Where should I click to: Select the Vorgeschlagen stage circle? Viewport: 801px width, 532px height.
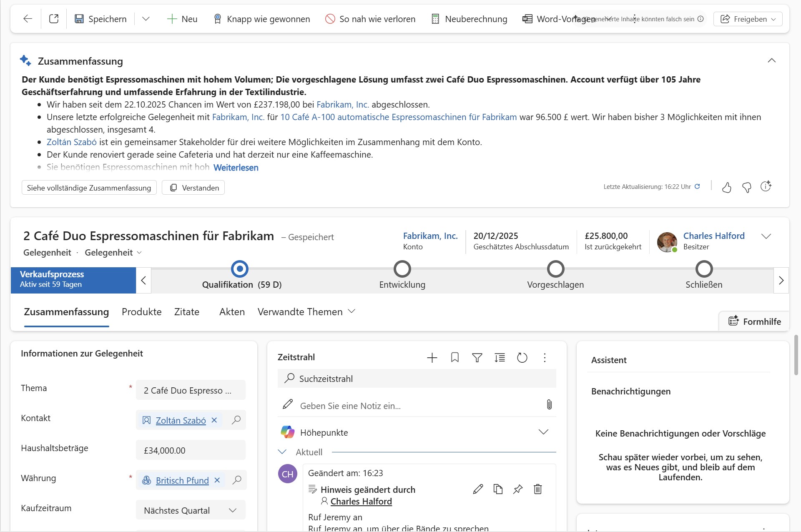(x=555, y=269)
